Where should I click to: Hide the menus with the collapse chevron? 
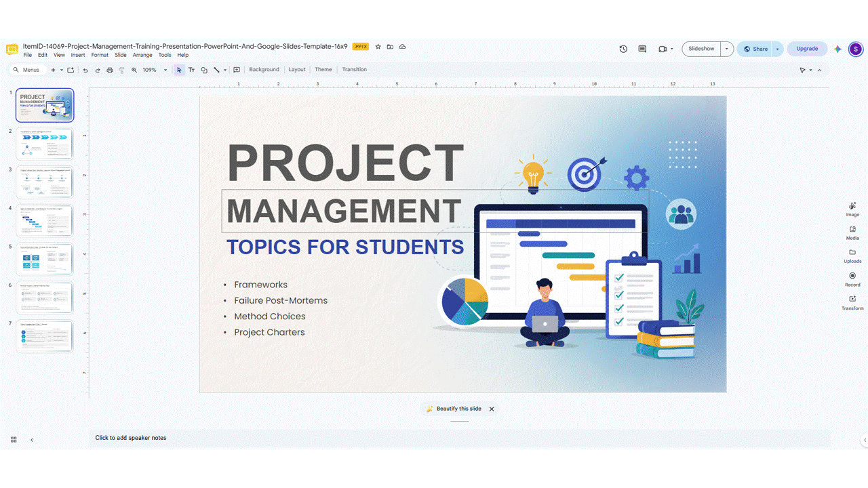(819, 70)
